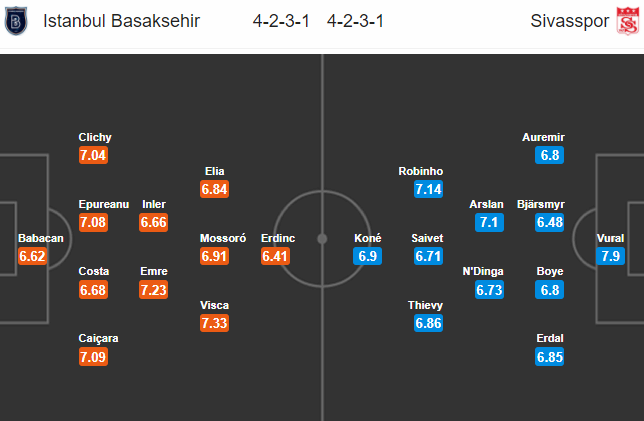Select Robinho's 7.14 rating badge
This screenshot has height=421, width=644.
click(x=428, y=189)
